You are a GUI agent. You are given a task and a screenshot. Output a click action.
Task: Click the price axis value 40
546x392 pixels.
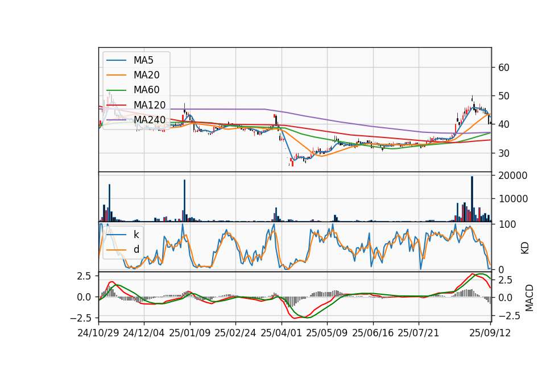click(x=504, y=124)
